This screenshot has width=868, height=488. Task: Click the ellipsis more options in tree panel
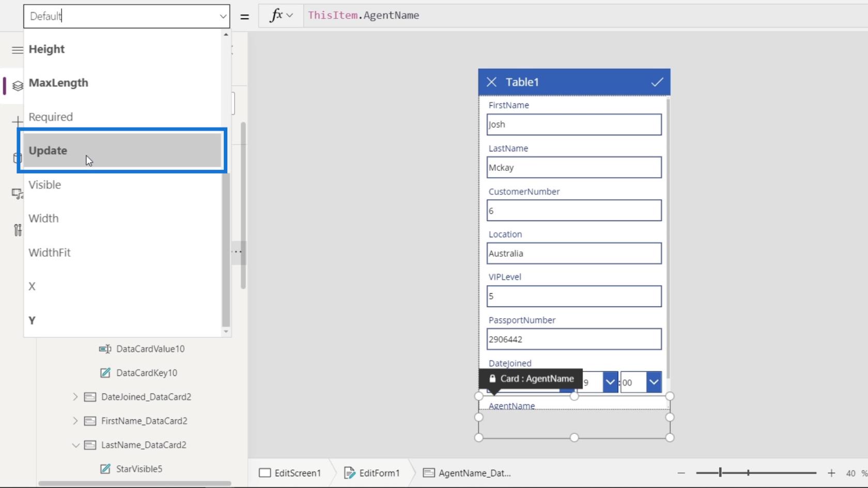237,252
